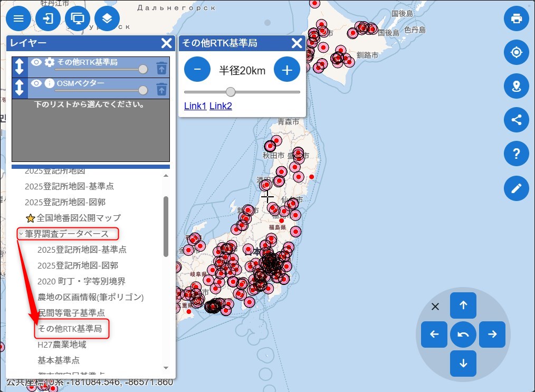The width and height of the screenshot is (535, 392).
Task: Select 民間等電子基準点 from the layer list
Action: tap(71, 313)
